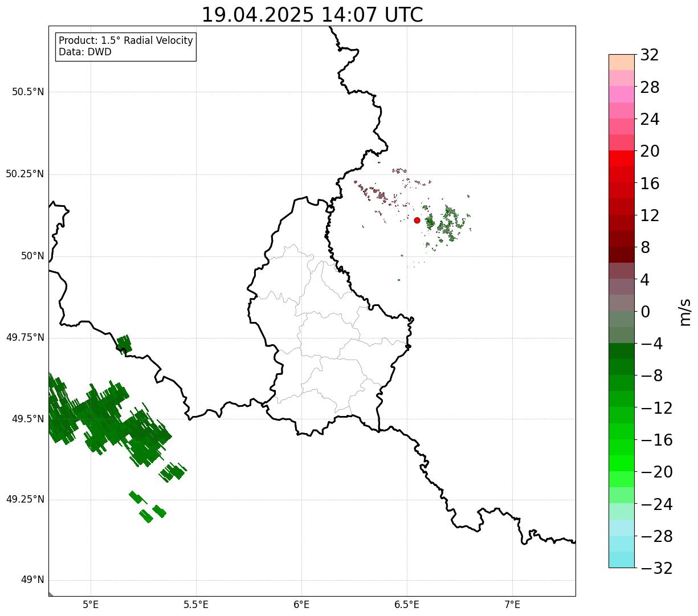Click the '49°N' latitude tick label
The height and width of the screenshot is (616, 698).
tap(32, 580)
